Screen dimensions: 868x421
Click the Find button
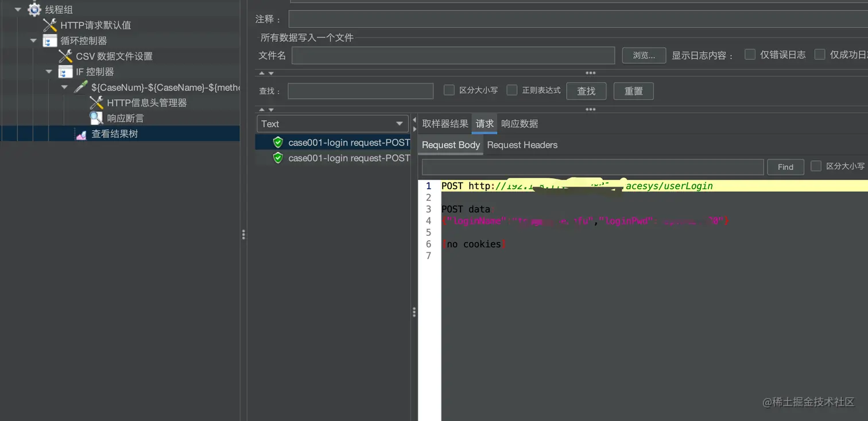(x=785, y=167)
